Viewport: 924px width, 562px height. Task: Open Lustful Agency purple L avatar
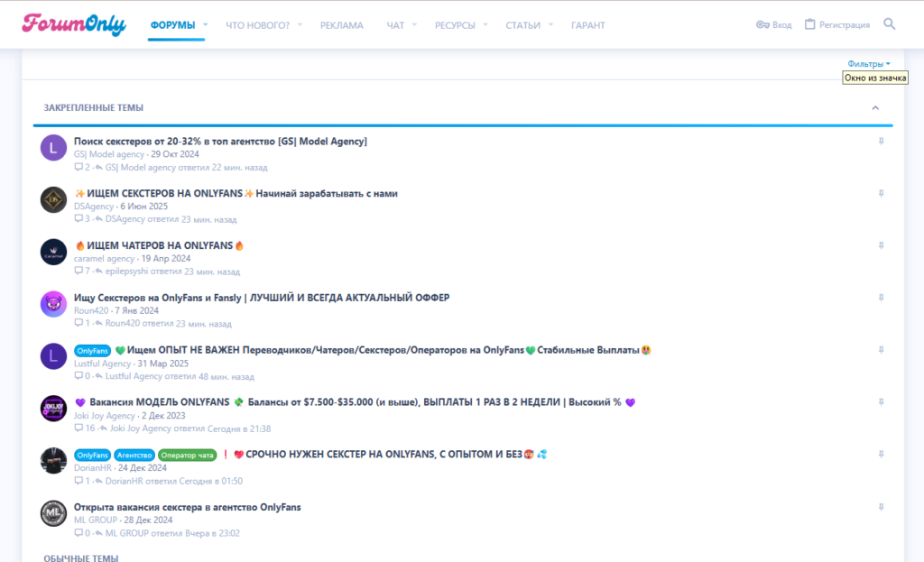click(53, 356)
